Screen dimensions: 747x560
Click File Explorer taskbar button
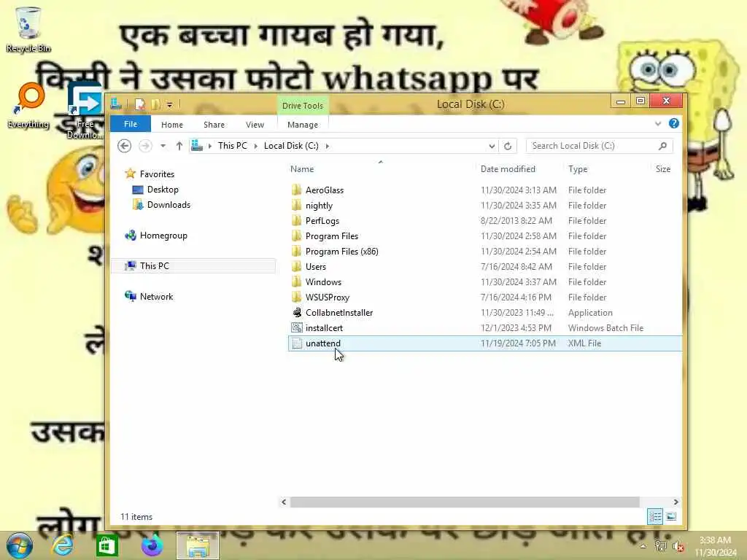[197, 545]
